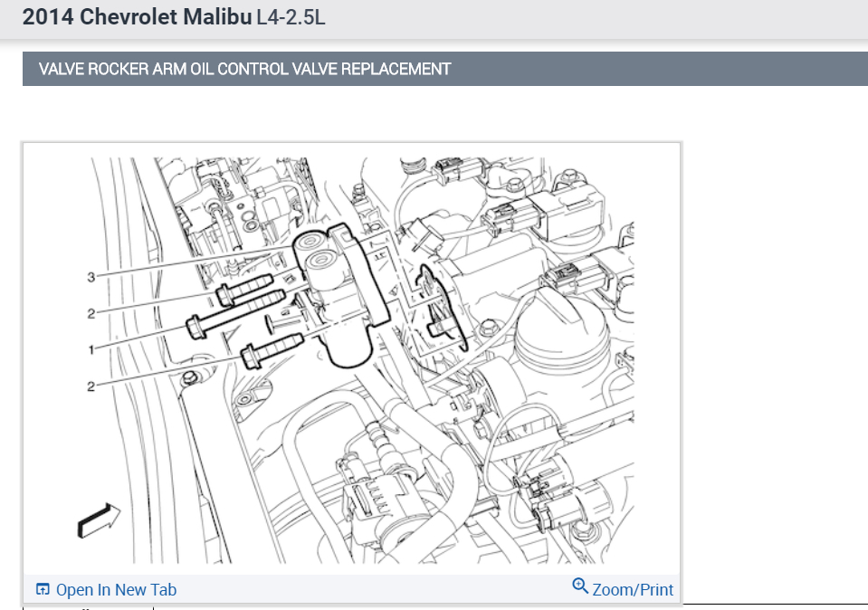Select the Valve Rocker Arm Oil Control header

coord(445,69)
